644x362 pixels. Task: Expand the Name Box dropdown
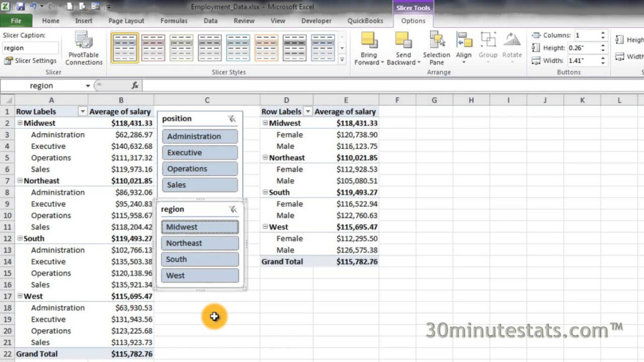(88, 85)
